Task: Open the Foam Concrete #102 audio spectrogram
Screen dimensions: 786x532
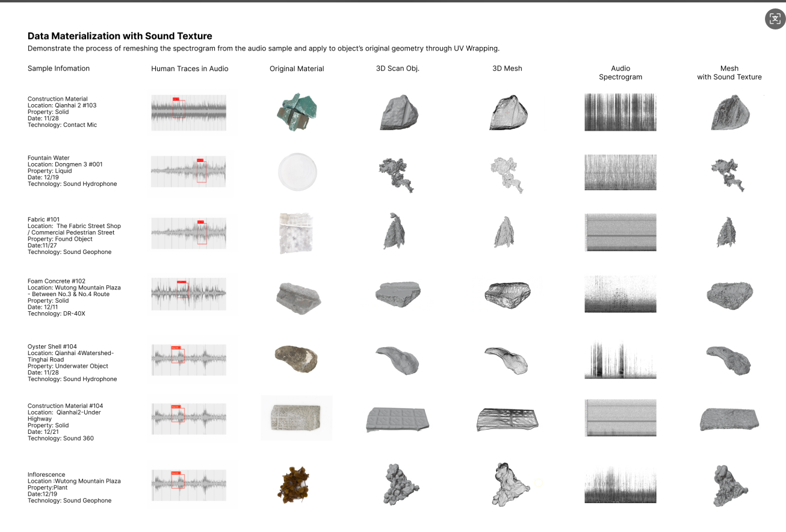Action: tap(620, 294)
